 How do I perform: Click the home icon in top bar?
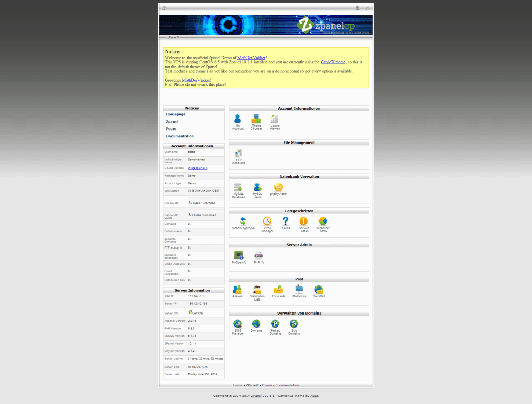pos(164,8)
